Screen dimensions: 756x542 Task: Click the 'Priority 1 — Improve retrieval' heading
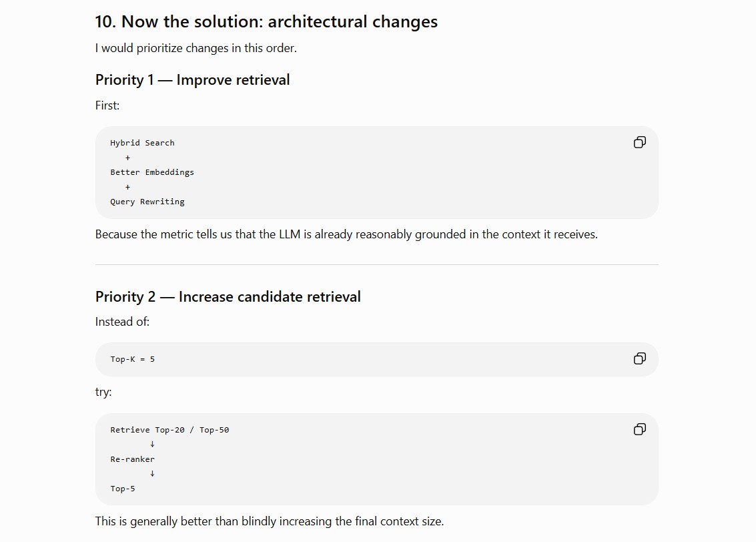192,79
